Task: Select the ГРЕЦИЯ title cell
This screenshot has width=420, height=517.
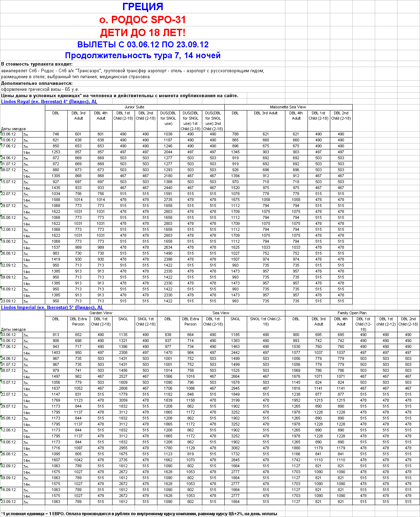Action: tap(142, 7)
